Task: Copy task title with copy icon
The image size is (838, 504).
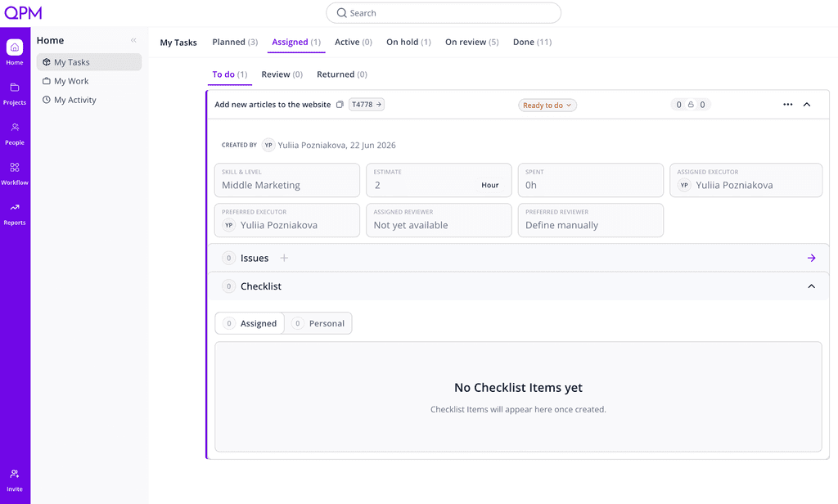Action: point(340,104)
